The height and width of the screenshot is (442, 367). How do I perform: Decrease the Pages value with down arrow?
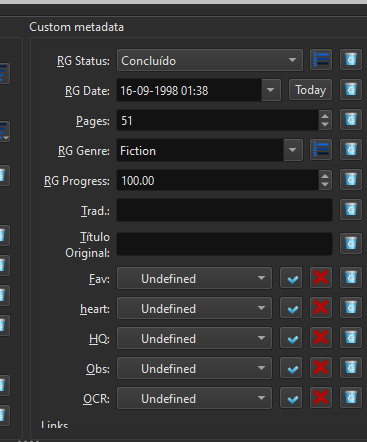pos(325,125)
